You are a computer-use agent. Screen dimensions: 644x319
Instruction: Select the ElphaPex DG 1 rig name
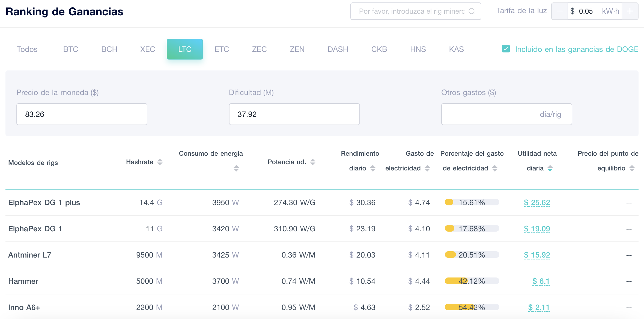click(35, 229)
